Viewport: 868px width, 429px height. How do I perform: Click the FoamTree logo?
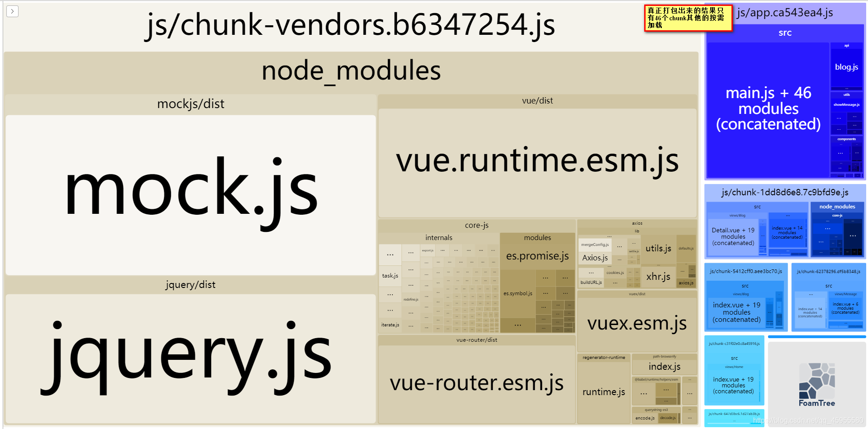(x=816, y=385)
